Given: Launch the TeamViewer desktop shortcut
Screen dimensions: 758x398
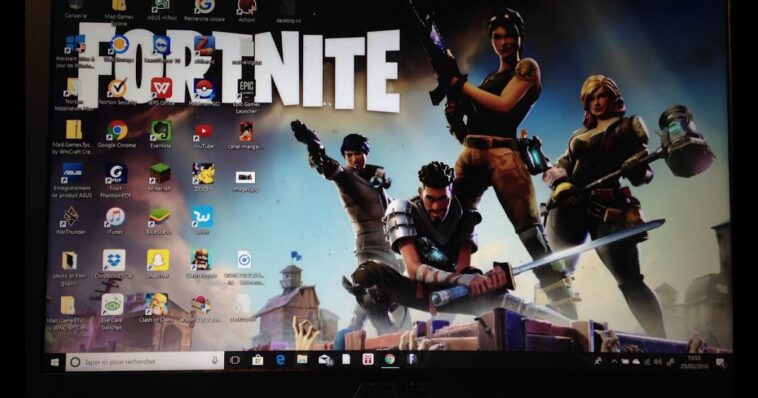Looking at the screenshot, I should coord(161,50).
